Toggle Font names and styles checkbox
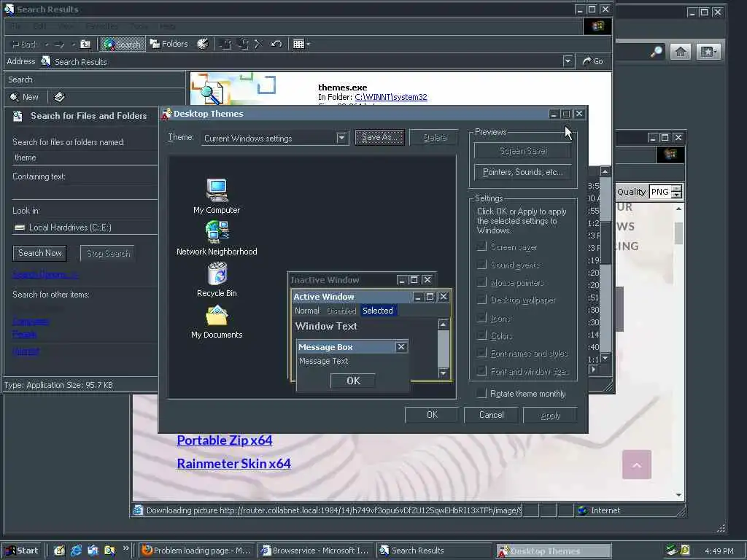The height and width of the screenshot is (560, 747). click(482, 353)
